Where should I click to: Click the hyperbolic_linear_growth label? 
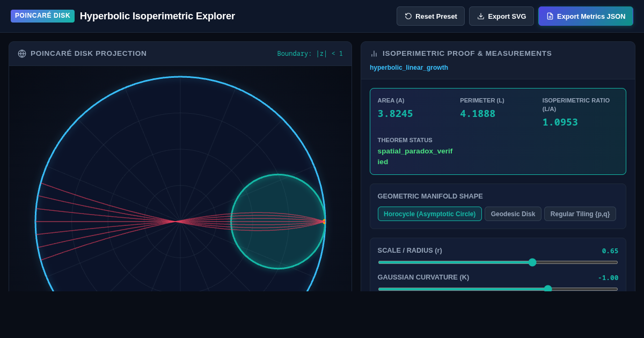coord(409,68)
